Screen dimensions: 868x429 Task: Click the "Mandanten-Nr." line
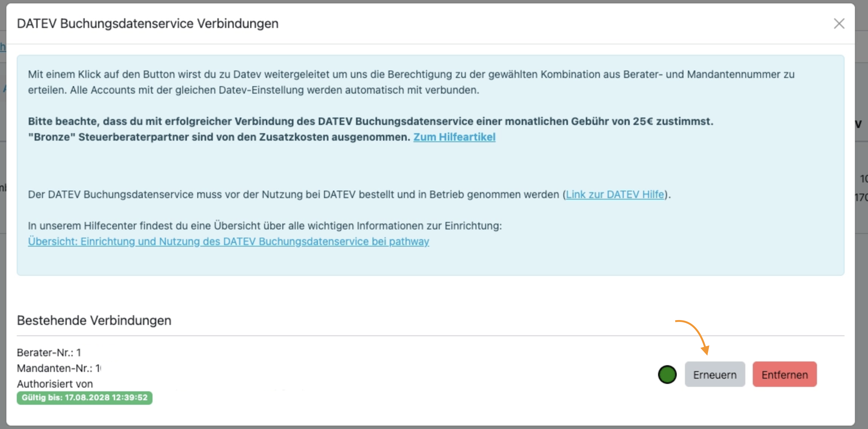click(x=59, y=368)
